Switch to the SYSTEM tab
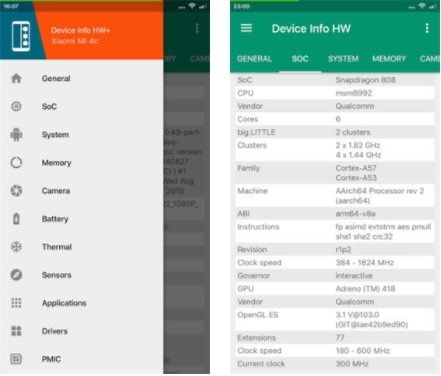The height and width of the screenshot is (376, 441). [x=343, y=59]
